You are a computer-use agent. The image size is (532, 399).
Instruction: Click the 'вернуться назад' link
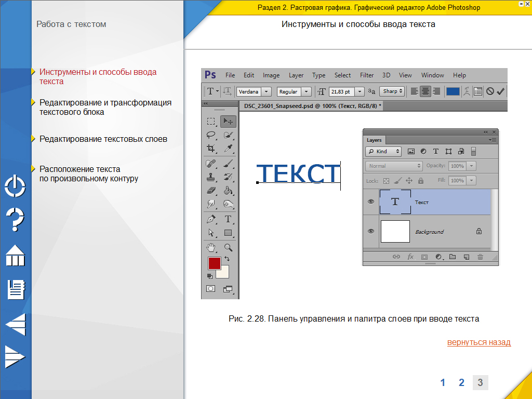tap(478, 342)
